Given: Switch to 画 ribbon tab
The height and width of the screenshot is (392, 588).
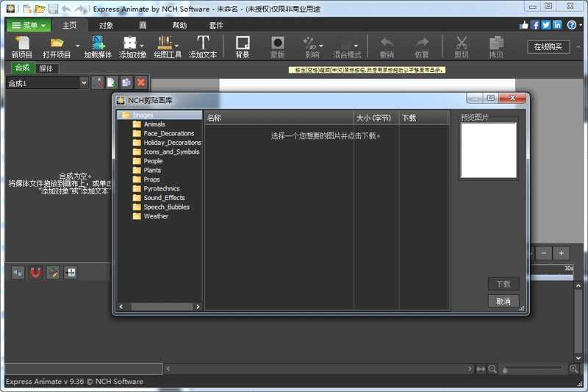Looking at the screenshot, I should 143,26.
